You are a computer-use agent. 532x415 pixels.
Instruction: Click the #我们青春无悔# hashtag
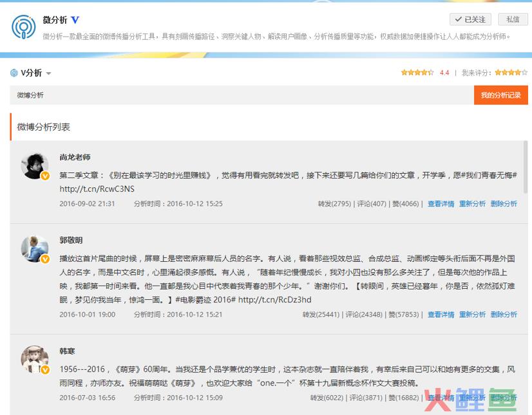coord(489,175)
